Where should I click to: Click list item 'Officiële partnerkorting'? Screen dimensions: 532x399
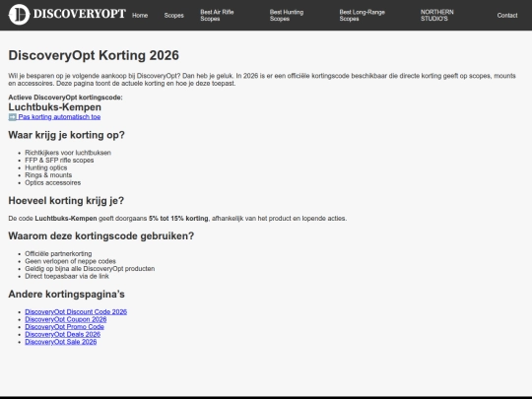(x=58, y=254)
